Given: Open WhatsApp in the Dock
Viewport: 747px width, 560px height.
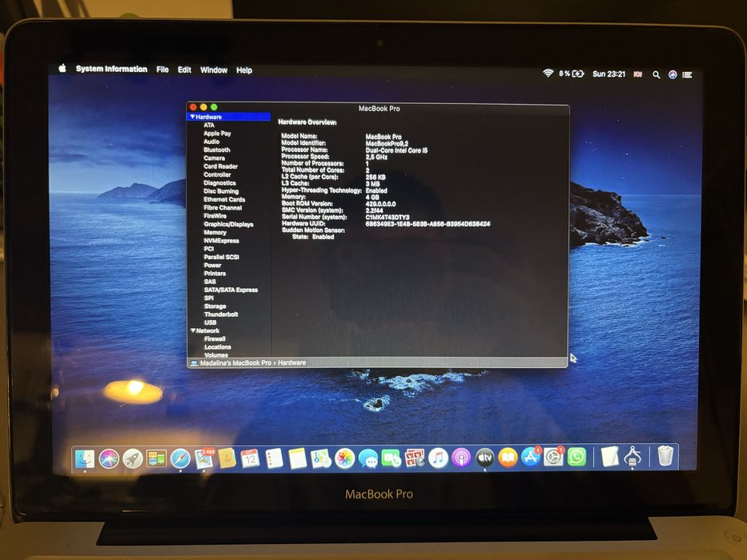Looking at the screenshot, I should [x=577, y=458].
